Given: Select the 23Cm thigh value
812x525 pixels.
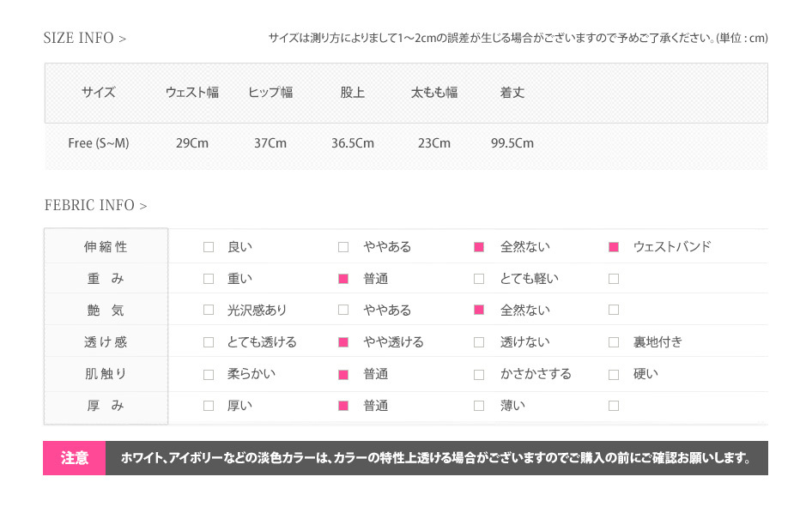Looking at the screenshot, I should coord(434,143).
